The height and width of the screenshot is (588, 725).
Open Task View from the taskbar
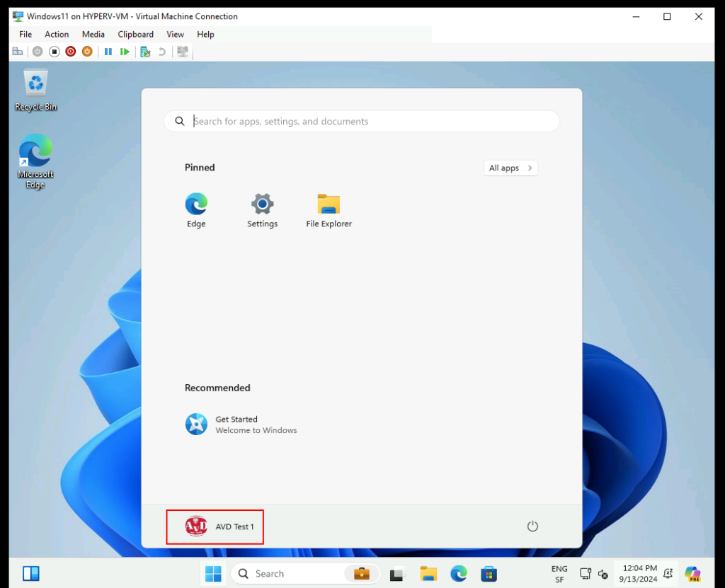(396, 574)
